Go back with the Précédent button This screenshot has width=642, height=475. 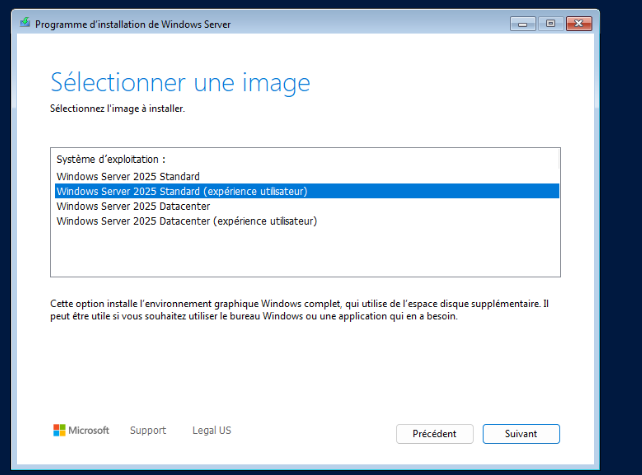tap(435, 434)
